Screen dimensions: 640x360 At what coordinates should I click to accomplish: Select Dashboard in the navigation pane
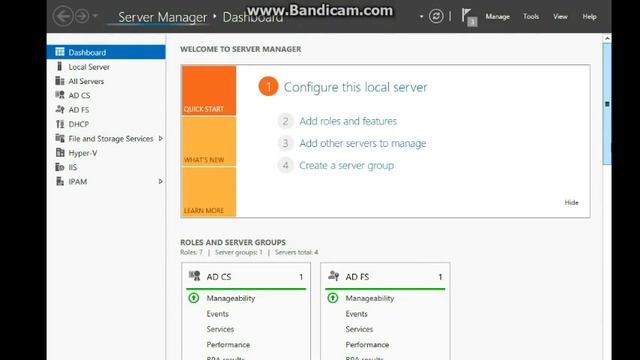click(106, 52)
